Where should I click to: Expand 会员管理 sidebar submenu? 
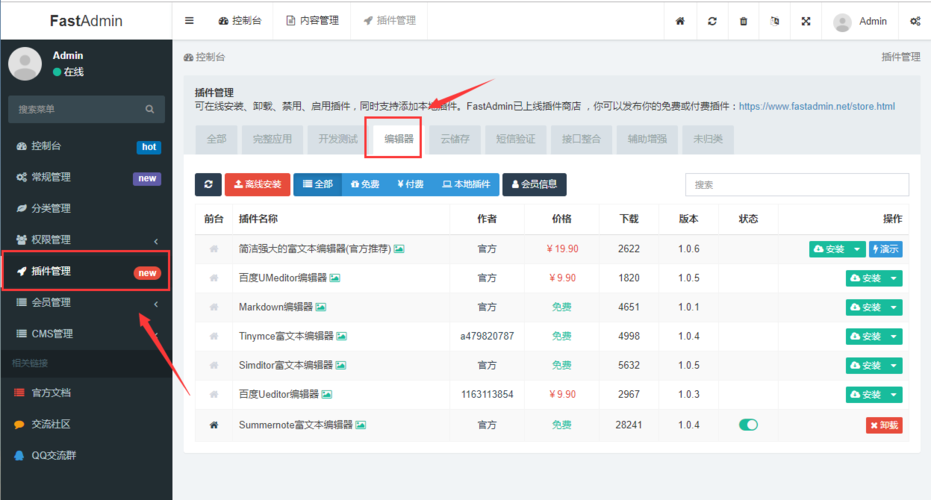[156, 303]
